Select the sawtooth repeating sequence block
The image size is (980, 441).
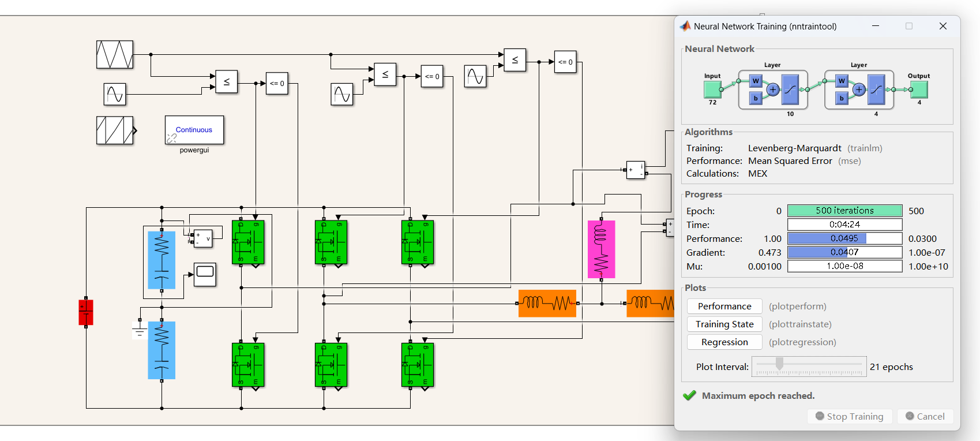click(x=115, y=130)
